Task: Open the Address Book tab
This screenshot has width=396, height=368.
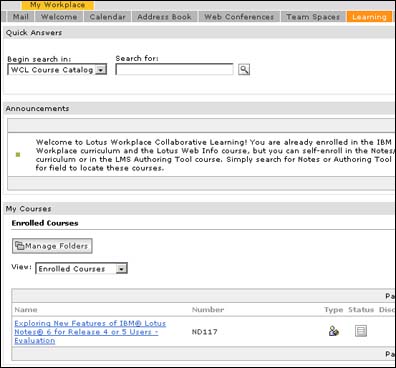Action: [165, 17]
